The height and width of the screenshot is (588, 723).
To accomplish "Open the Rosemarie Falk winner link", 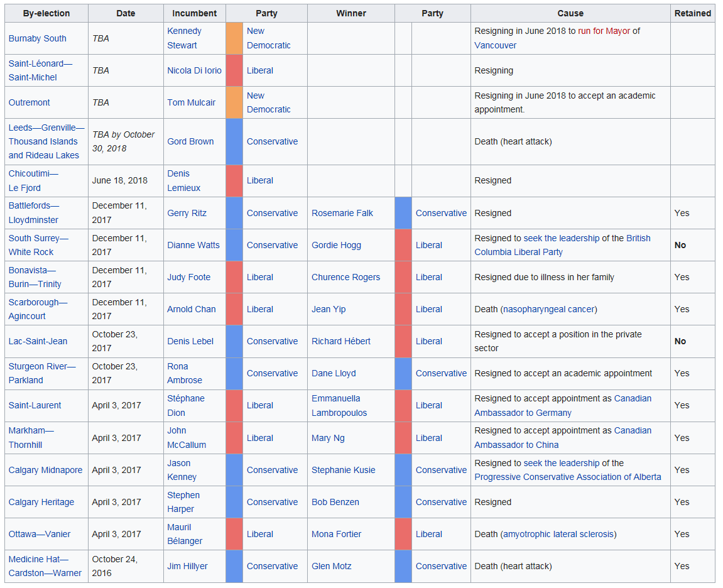I will click(342, 213).
